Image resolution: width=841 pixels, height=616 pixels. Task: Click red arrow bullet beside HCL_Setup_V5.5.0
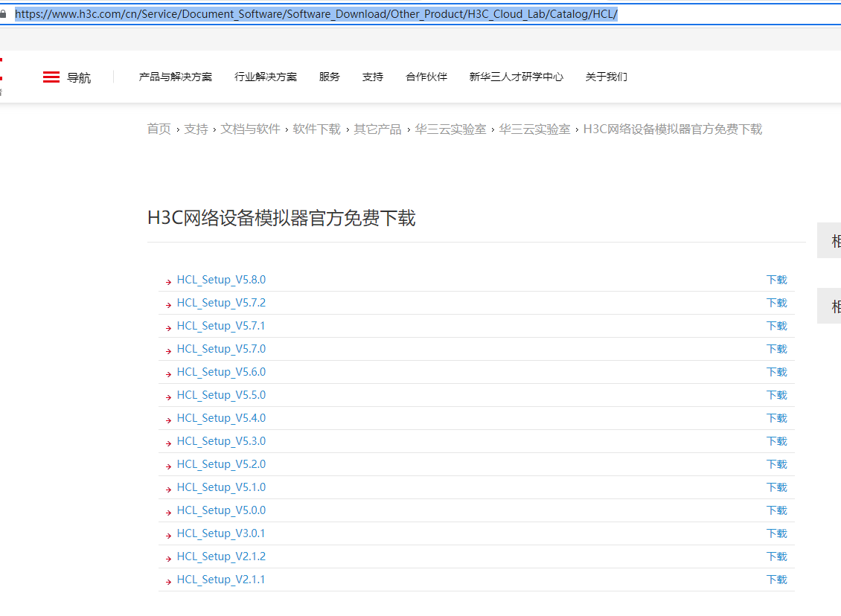[x=168, y=397]
